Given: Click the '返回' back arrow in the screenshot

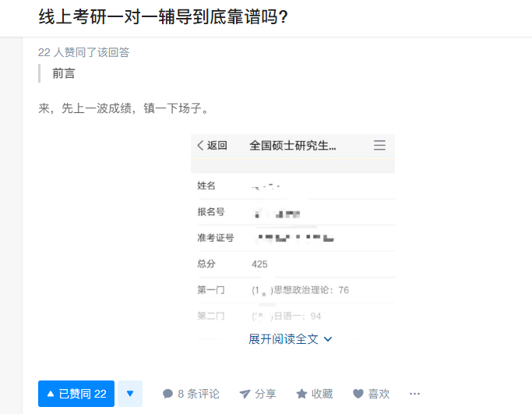Looking at the screenshot, I should coord(212,145).
